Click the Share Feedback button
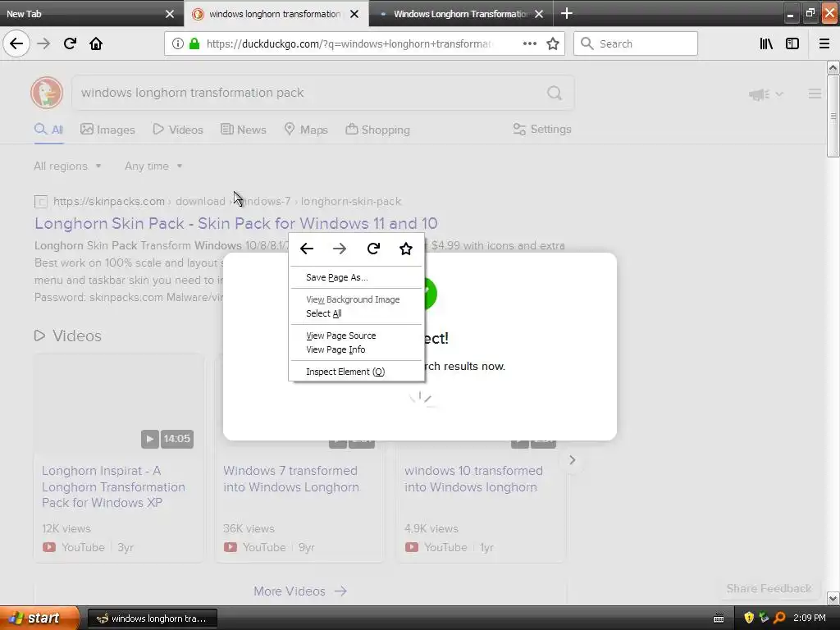This screenshot has height=630, width=840. (x=769, y=588)
